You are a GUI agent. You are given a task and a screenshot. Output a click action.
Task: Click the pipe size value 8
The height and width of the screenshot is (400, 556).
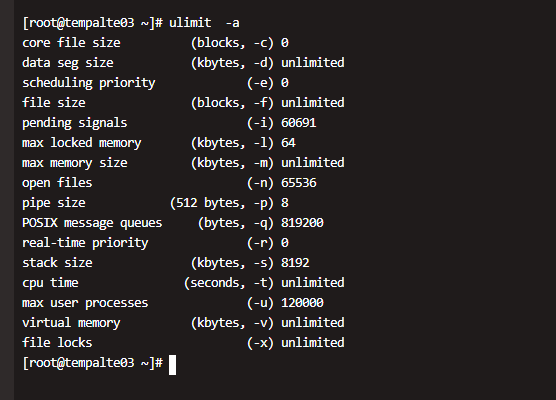click(285, 203)
